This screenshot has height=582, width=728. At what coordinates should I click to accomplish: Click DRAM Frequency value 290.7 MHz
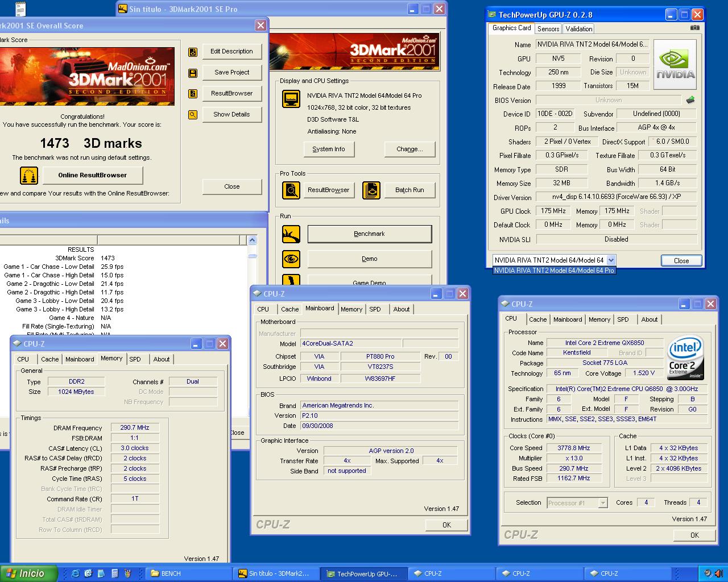135,428
